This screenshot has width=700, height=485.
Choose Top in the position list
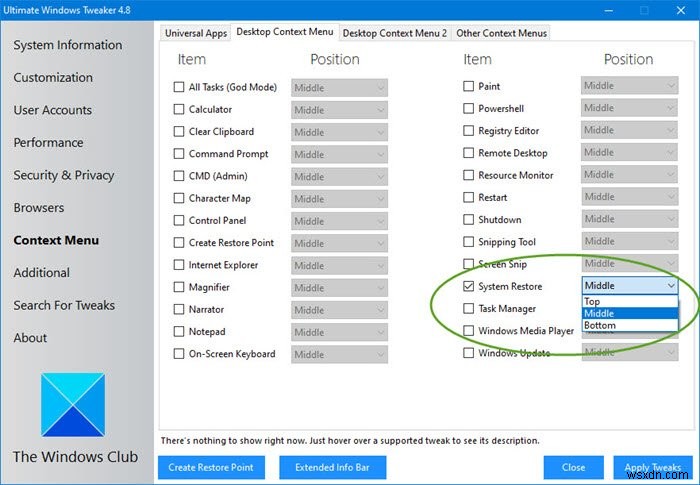tap(630, 301)
